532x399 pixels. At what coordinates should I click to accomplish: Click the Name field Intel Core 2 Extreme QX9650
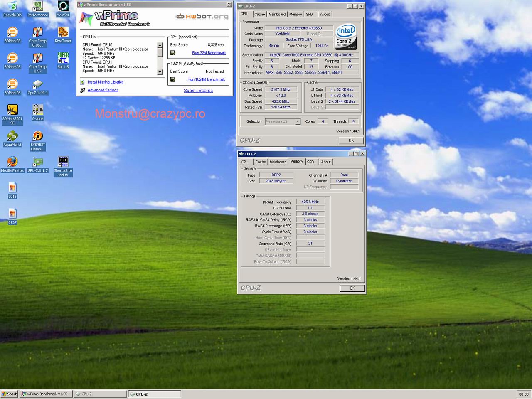coord(299,28)
